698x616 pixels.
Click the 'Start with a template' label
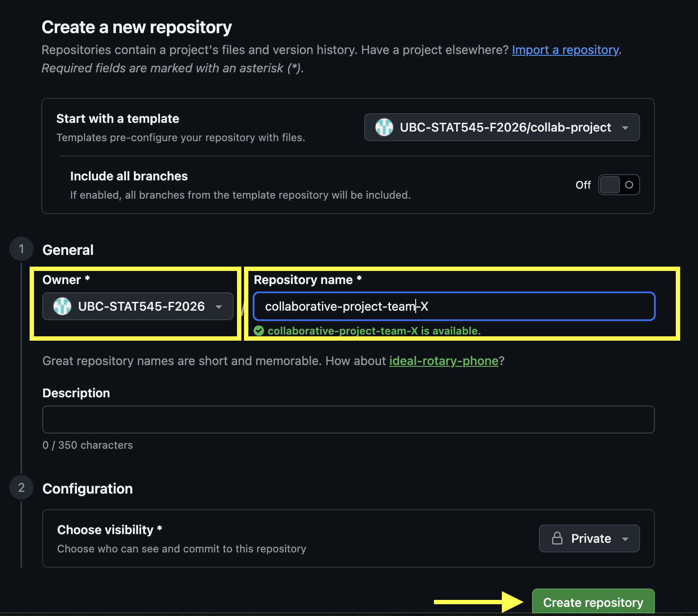coord(118,118)
